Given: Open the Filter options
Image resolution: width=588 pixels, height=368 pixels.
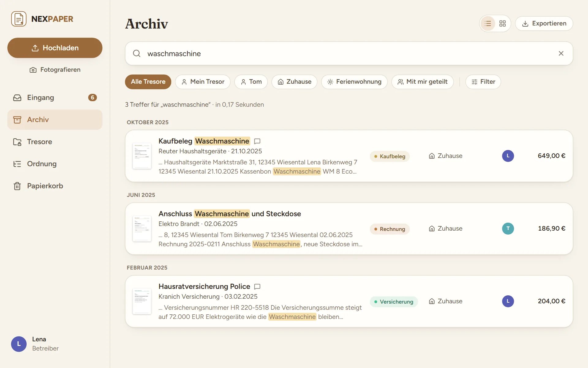Looking at the screenshot, I should [483, 82].
